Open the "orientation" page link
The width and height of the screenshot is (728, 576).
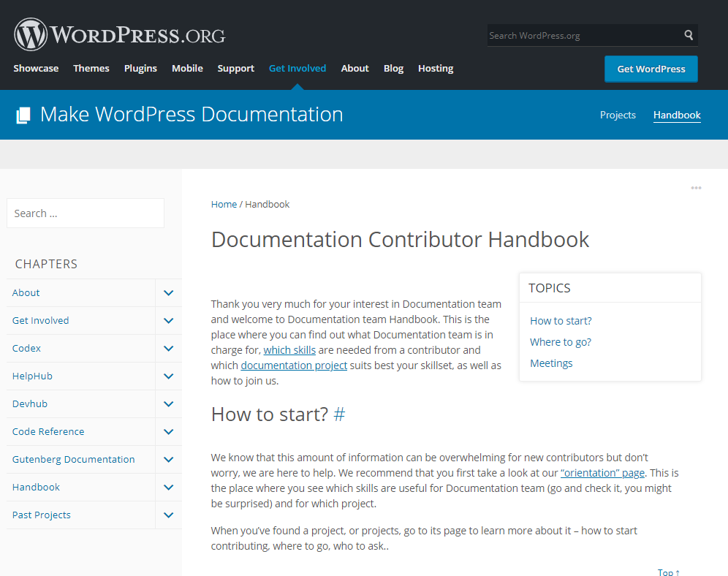[x=602, y=473]
